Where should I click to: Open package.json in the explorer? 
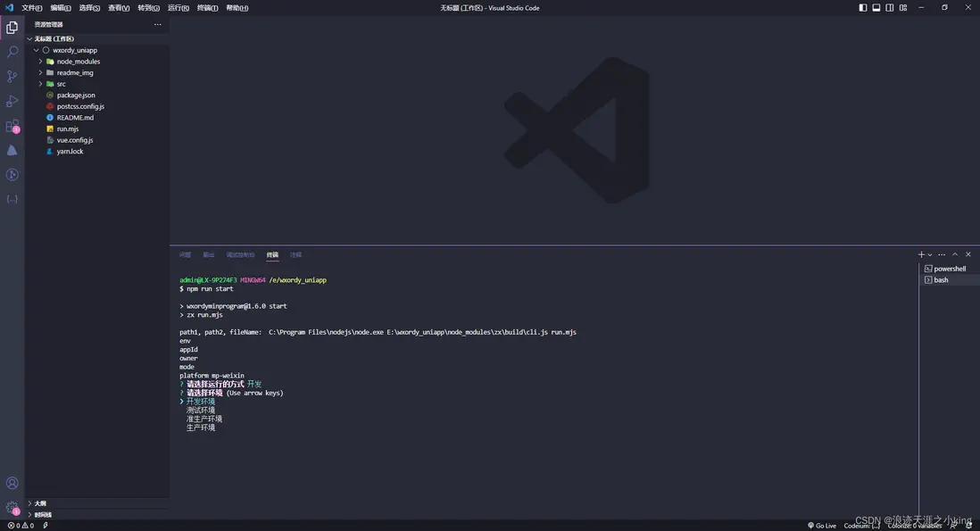tap(76, 95)
